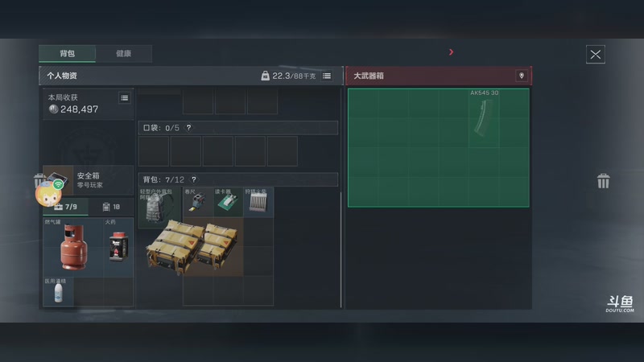The image size is (644, 362).
Task: Switch to the 背包 tab
Action: pyautogui.click(x=68, y=53)
